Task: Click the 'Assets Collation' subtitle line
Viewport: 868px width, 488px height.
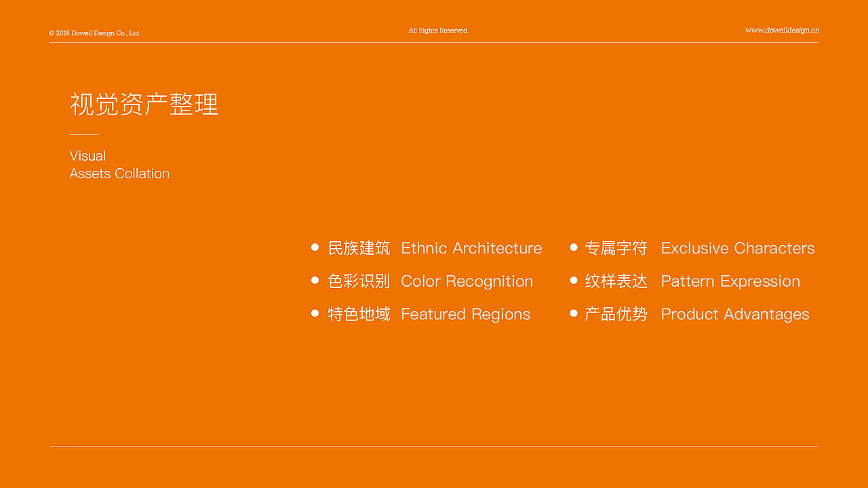Action: click(x=119, y=174)
